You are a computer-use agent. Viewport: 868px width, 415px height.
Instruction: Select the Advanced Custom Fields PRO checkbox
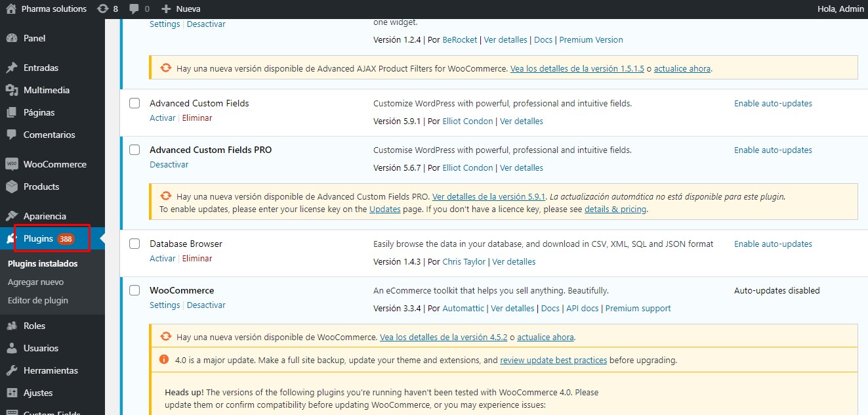tap(134, 150)
